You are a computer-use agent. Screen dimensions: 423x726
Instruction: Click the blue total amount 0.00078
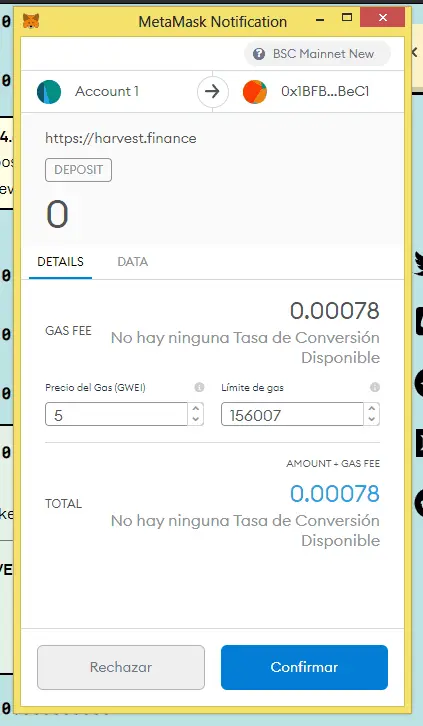click(335, 494)
